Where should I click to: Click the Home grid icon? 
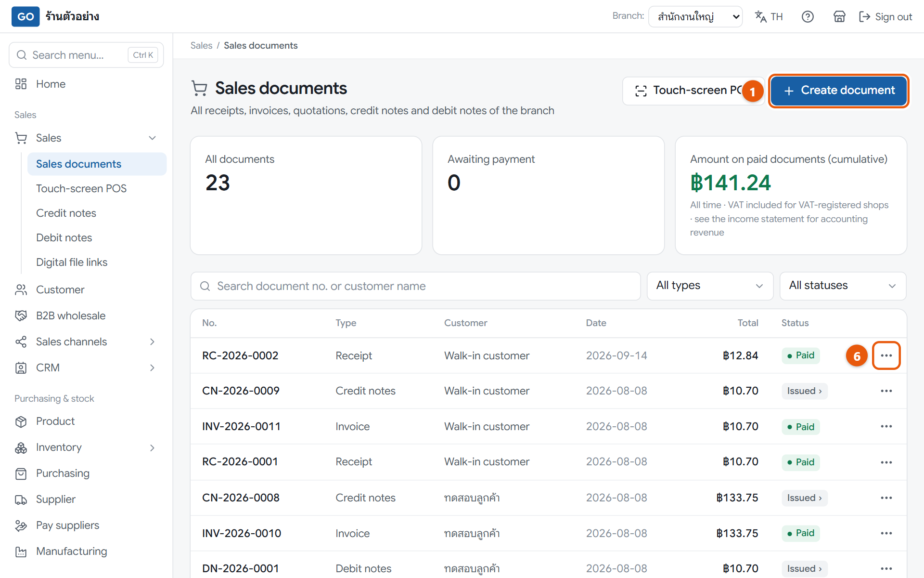[21, 84]
